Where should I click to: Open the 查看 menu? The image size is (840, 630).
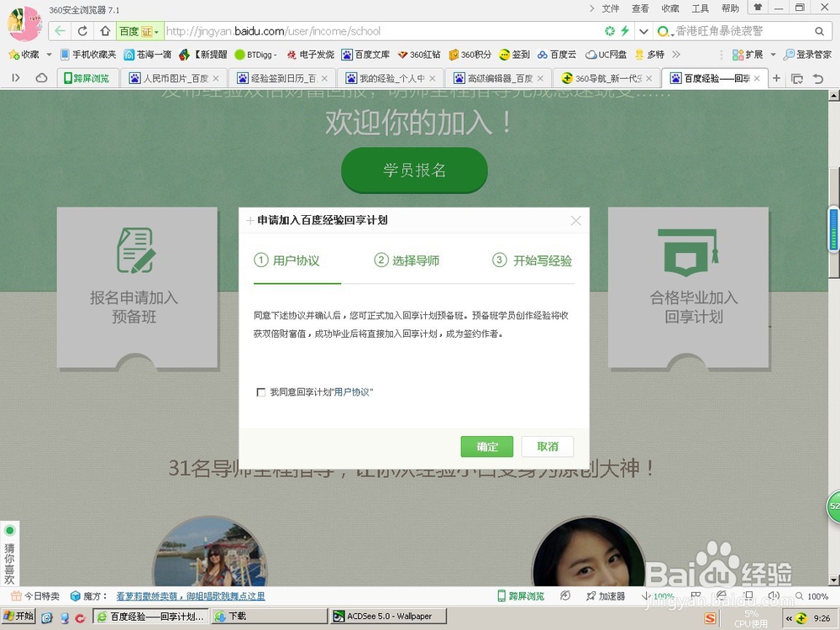[x=640, y=8]
